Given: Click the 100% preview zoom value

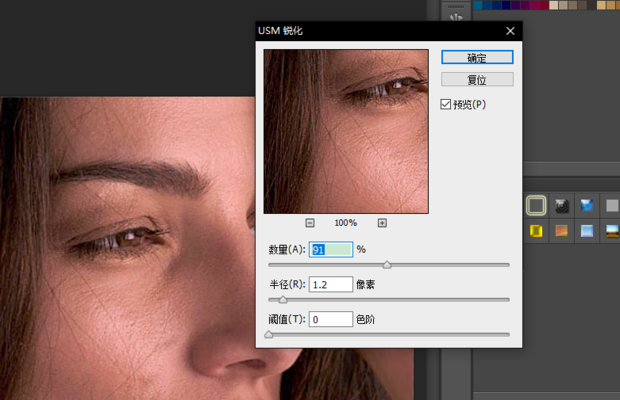Looking at the screenshot, I should click(346, 223).
